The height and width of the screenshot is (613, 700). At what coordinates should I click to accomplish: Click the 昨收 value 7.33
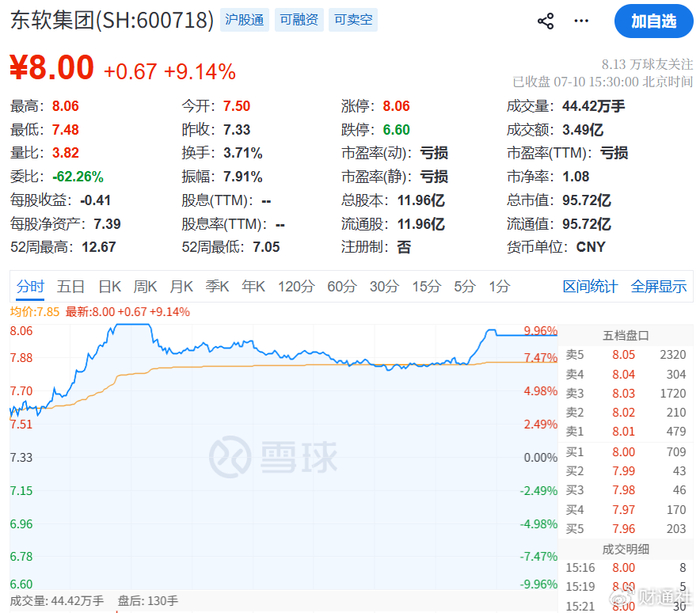tap(237, 130)
